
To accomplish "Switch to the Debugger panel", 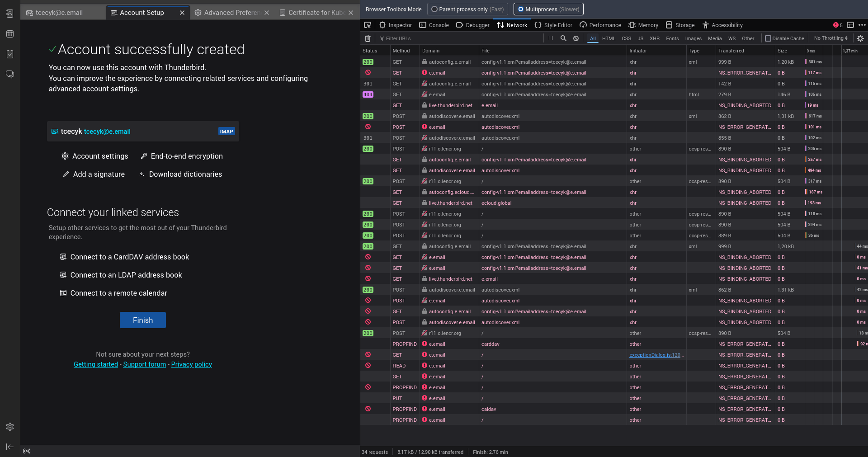I will [x=473, y=25].
